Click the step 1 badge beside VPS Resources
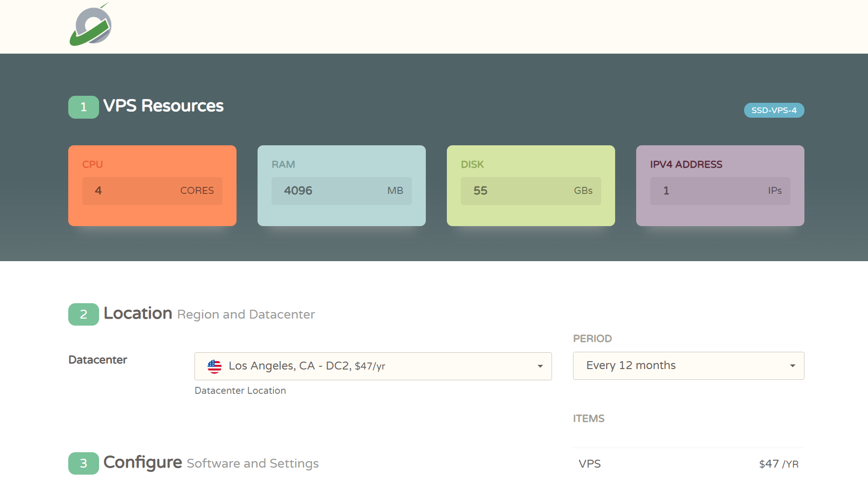The width and height of the screenshot is (868, 491). tap(83, 107)
